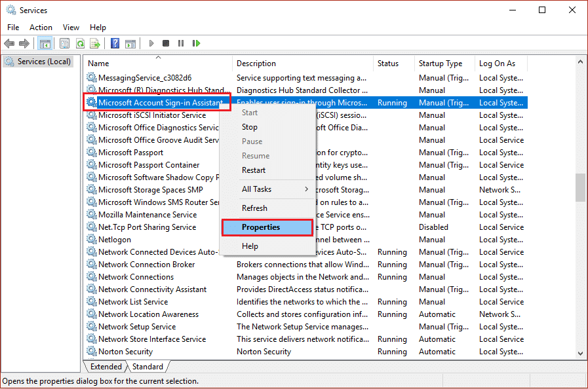Viewport: 588px width, 389px height.
Task: Click the Properties toolbar icon
Action: (64, 43)
